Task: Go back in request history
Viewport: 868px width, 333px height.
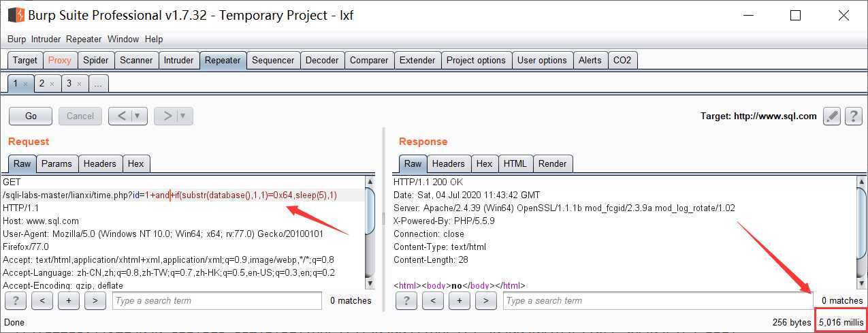Action: click(120, 116)
